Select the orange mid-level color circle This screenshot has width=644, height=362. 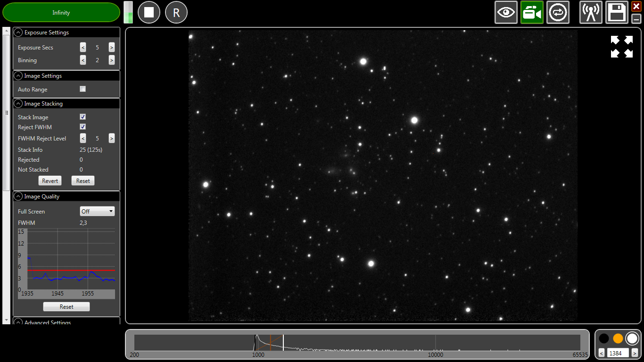[618, 338]
